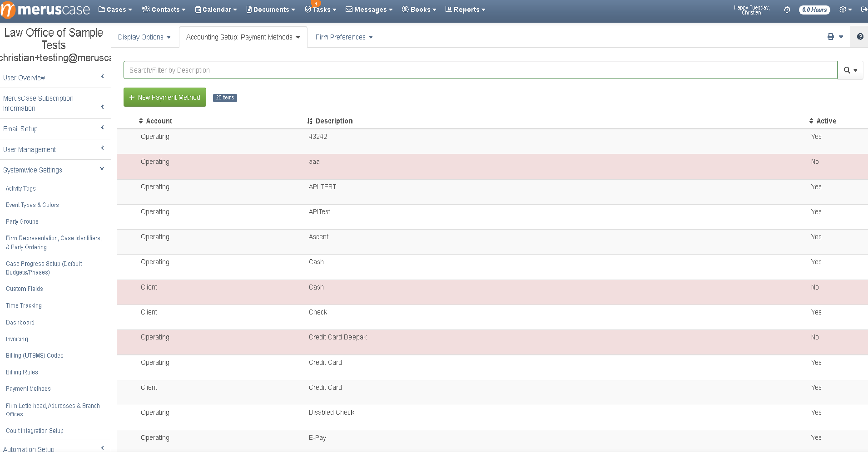This screenshot has width=868, height=452.
Task: Open the Messages menu
Action: pyautogui.click(x=369, y=10)
